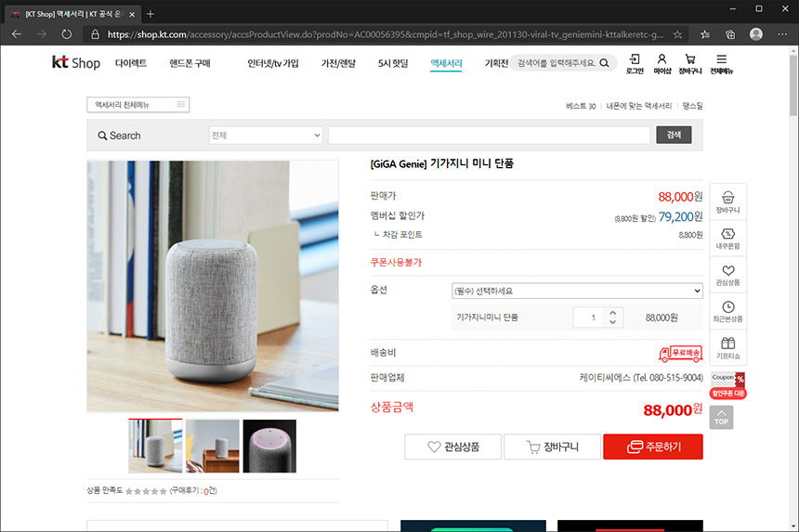Select first thumbnail with books

pyautogui.click(x=155, y=446)
